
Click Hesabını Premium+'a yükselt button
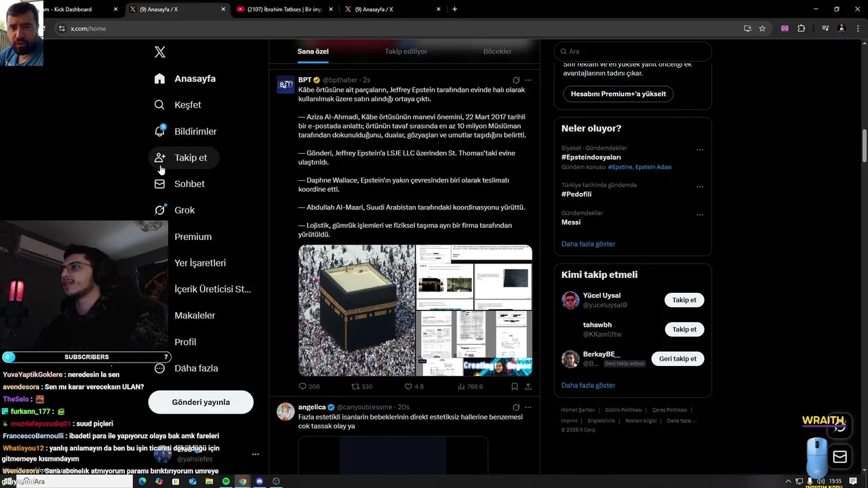click(618, 94)
